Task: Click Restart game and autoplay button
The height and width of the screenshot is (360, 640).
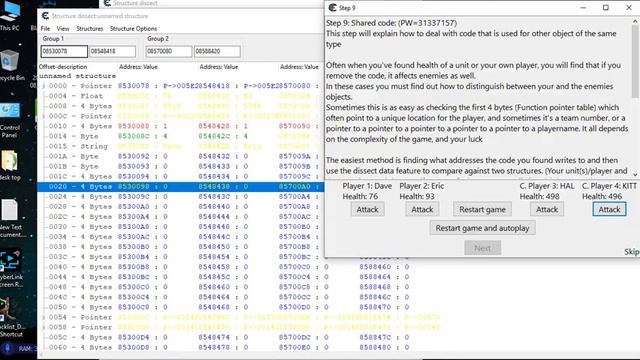Action: pyautogui.click(x=482, y=228)
